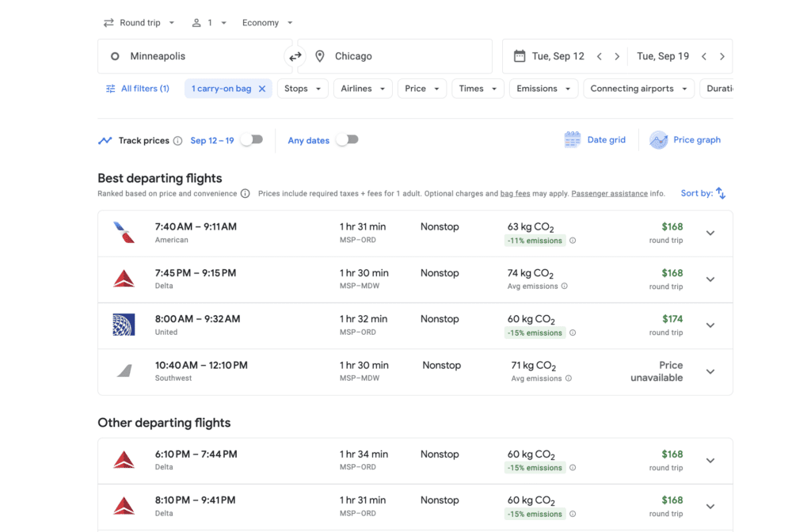Open the Stops filter dropdown
This screenshot has width=811, height=532.
pyautogui.click(x=302, y=88)
